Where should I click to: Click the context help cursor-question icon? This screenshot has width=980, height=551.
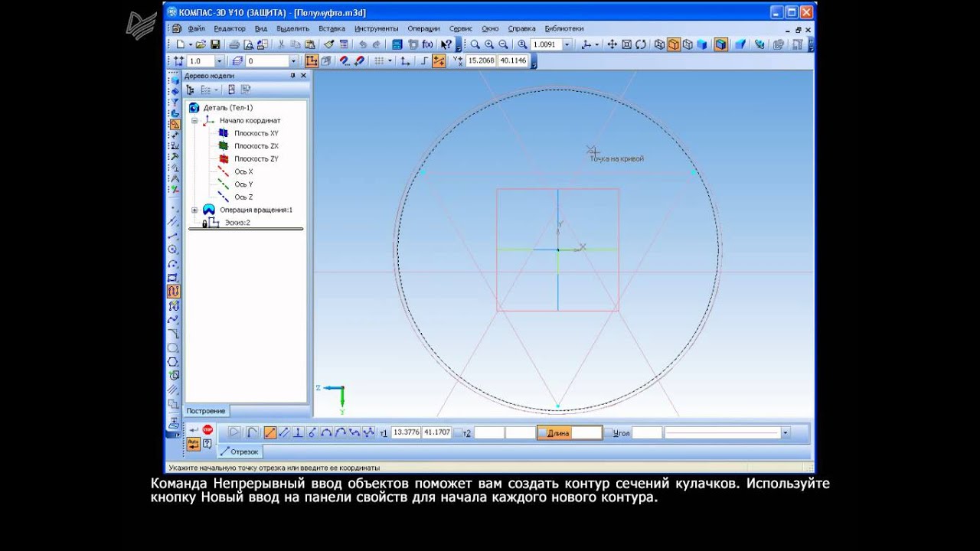click(446, 44)
